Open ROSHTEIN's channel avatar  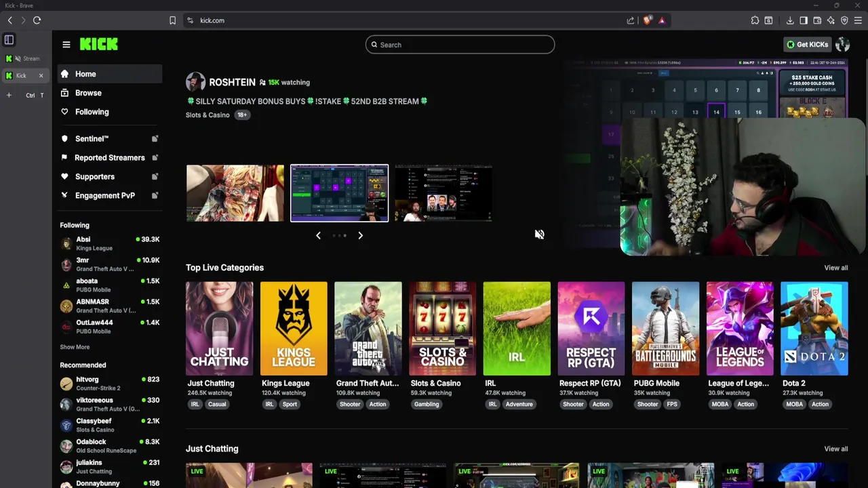pos(195,82)
